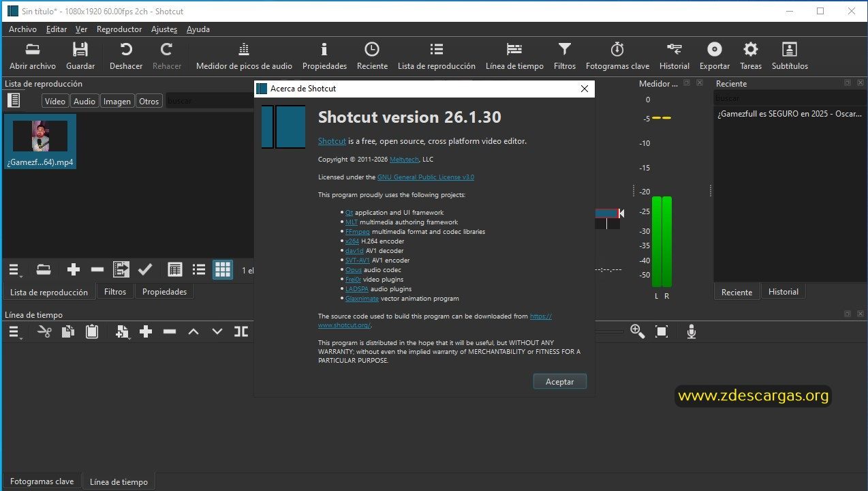Click the timeline copy icon

tap(68, 331)
